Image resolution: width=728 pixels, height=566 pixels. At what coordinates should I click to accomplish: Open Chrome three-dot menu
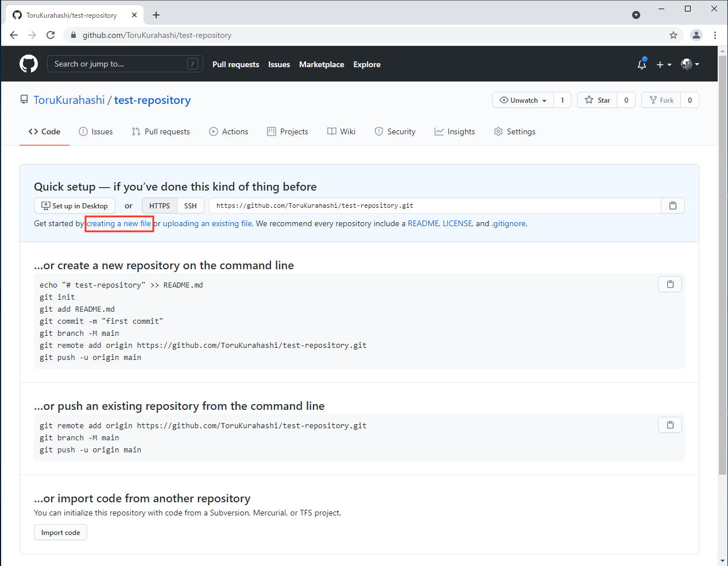point(715,35)
